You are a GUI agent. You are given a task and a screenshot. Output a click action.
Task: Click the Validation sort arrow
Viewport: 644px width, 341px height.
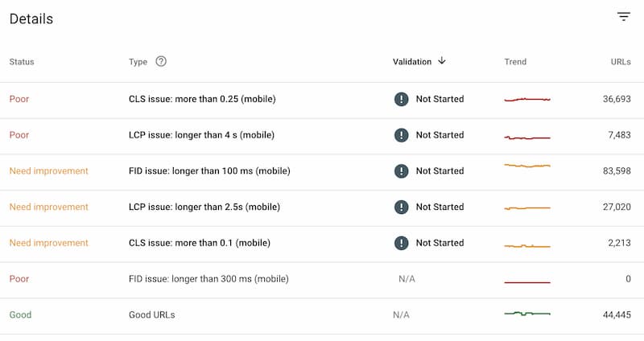[x=441, y=61]
